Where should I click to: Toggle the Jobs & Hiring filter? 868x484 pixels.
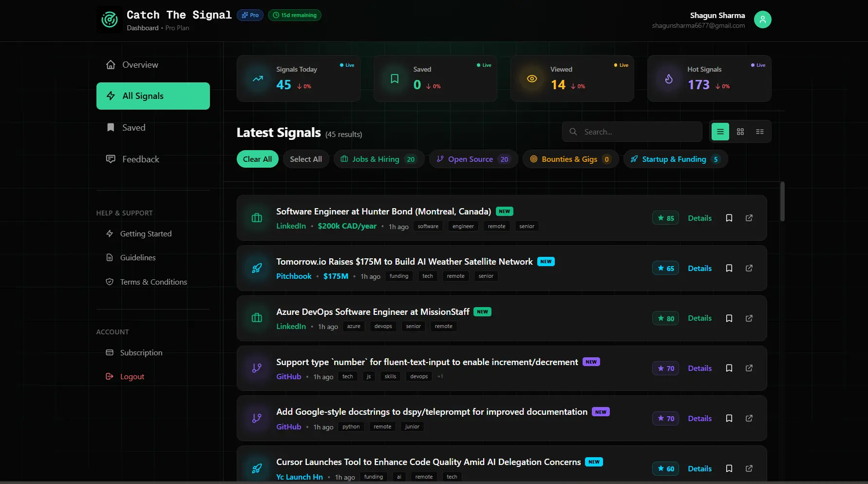(x=378, y=159)
